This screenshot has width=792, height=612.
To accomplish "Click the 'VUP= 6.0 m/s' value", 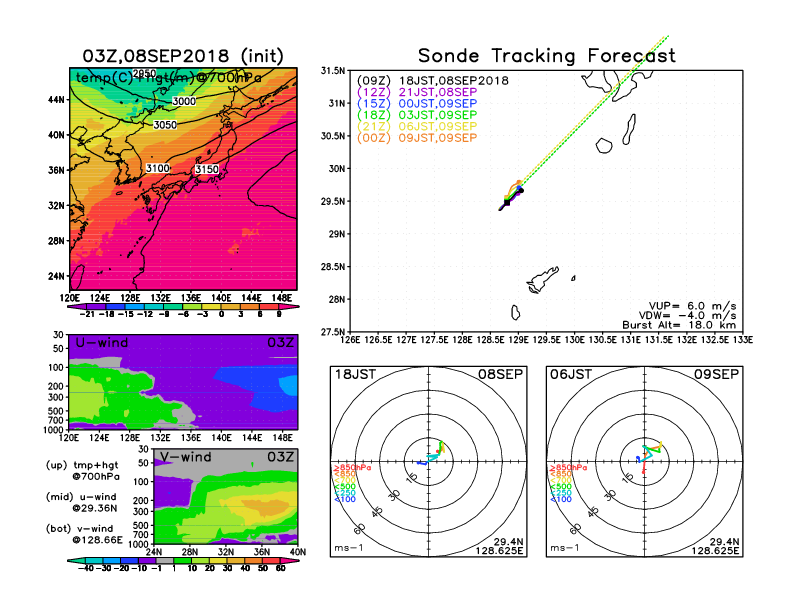I will tap(692, 306).
